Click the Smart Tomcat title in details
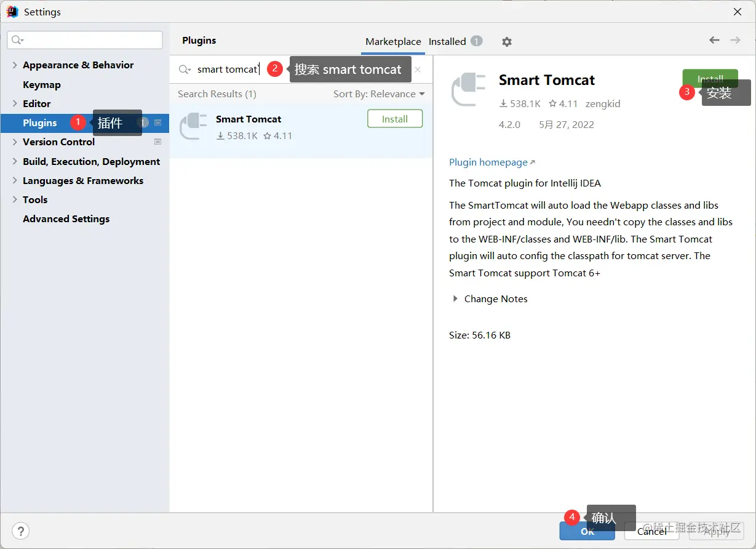 (x=547, y=81)
